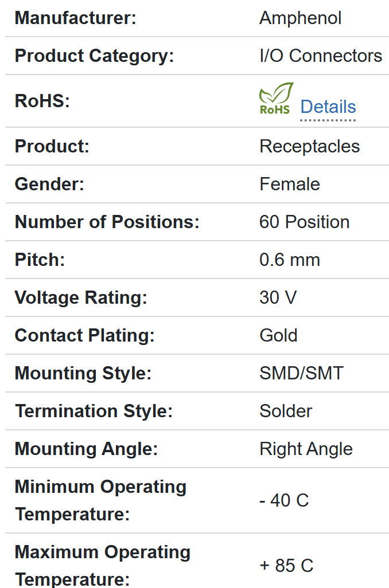Click the 0.6 mm pitch value

pyautogui.click(x=290, y=260)
